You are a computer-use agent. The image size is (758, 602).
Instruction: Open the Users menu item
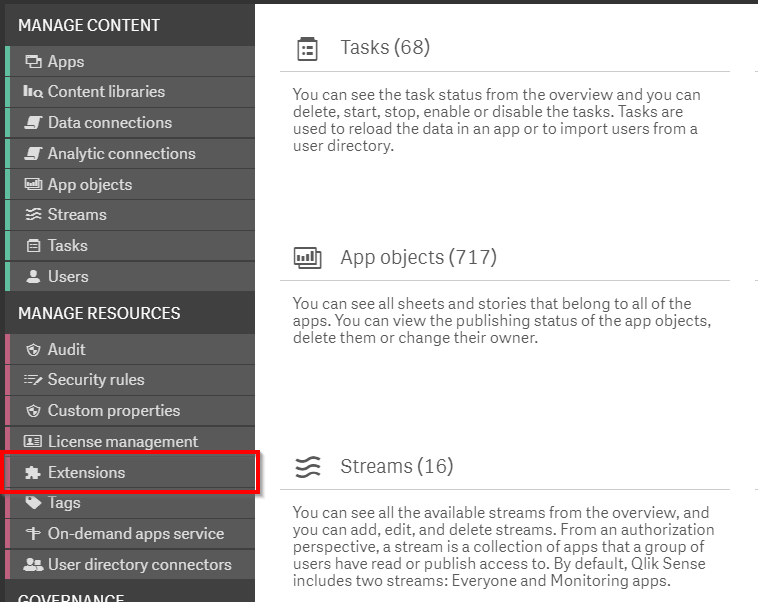coord(68,277)
